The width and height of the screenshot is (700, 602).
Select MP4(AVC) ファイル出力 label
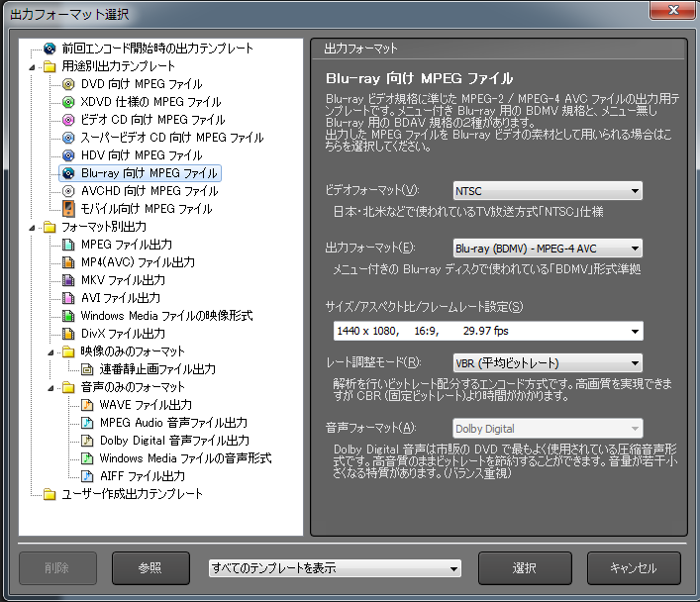138,262
